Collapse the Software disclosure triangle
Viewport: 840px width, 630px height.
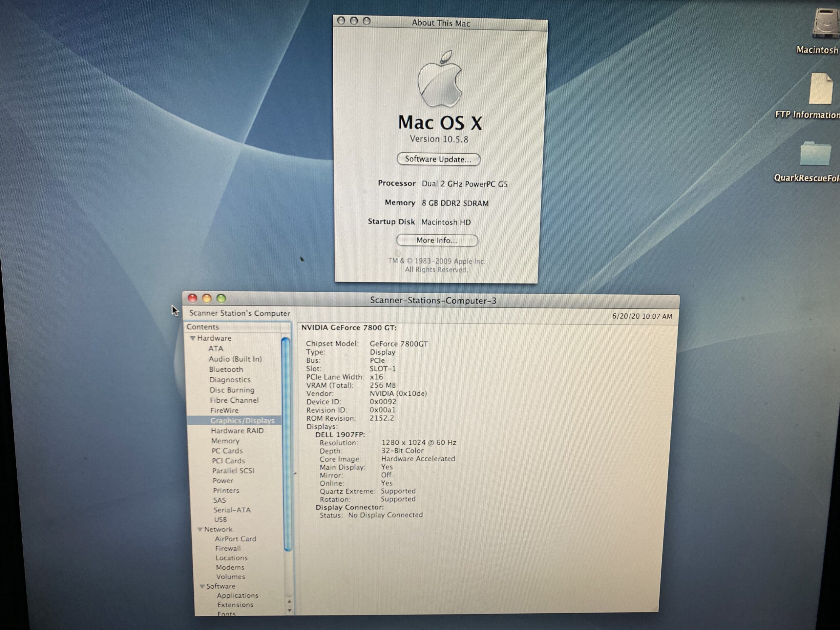202,586
